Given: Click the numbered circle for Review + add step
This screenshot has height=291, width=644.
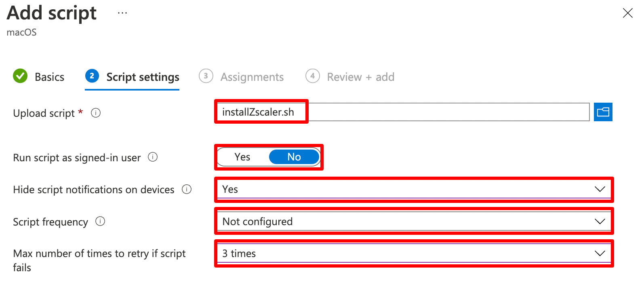Looking at the screenshot, I should click(x=312, y=76).
